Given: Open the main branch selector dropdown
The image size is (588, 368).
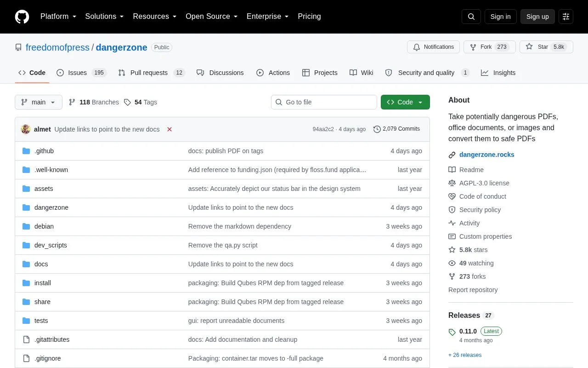Looking at the screenshot, I should 39,102.
